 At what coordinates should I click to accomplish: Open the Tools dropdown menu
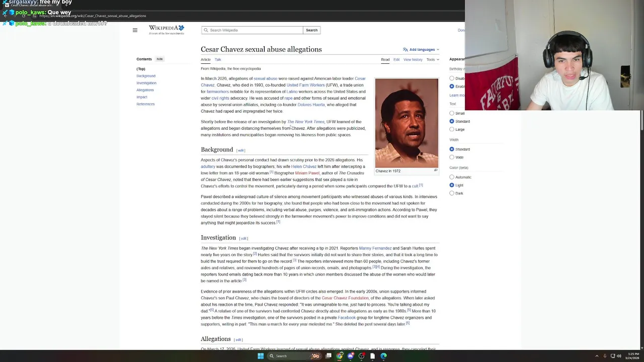433,59
